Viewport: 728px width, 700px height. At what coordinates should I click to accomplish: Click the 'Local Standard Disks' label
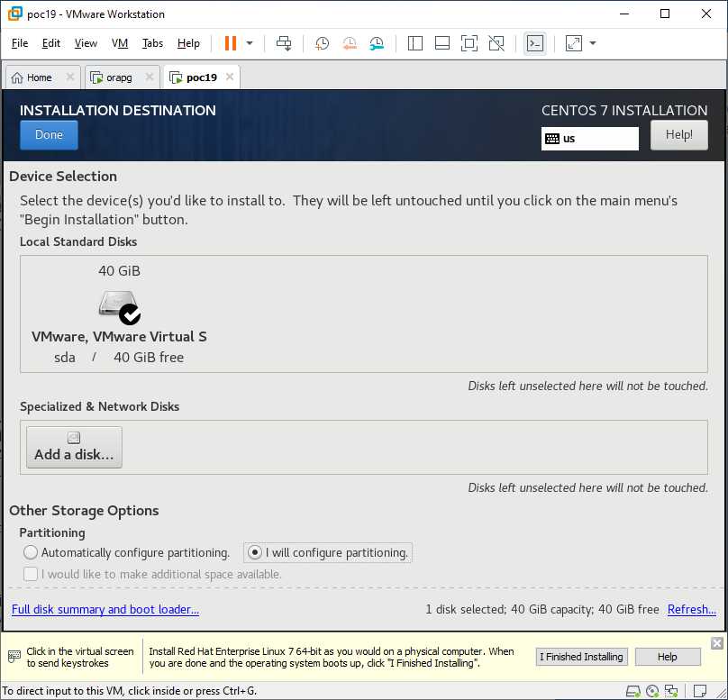78,241
